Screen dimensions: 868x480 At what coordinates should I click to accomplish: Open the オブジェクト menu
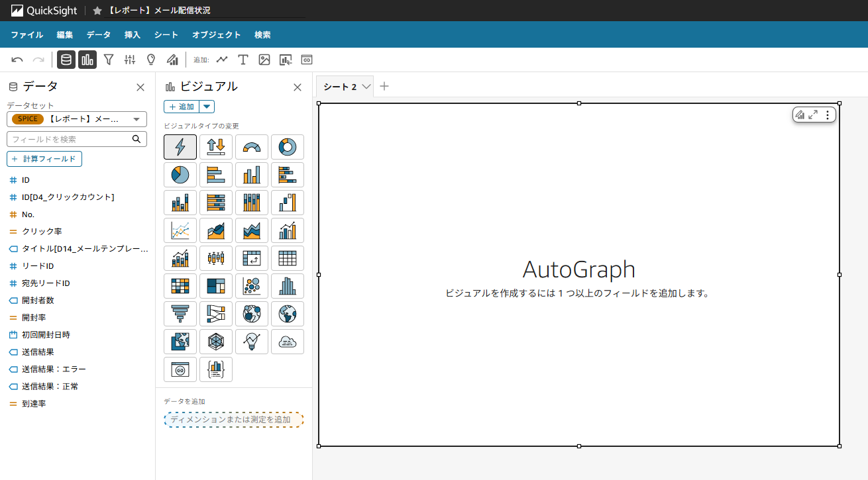point(217,34)
